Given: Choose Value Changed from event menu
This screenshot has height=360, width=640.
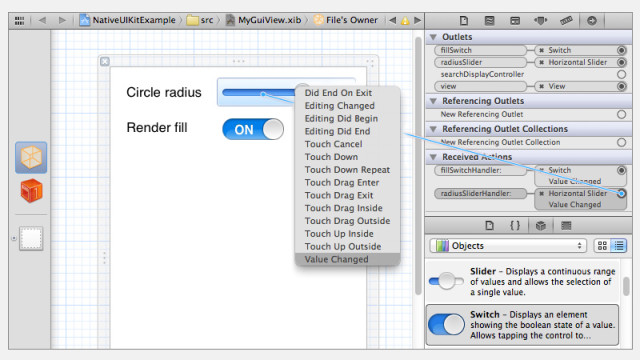Looking at the screenshot, I should coord(347,259).
